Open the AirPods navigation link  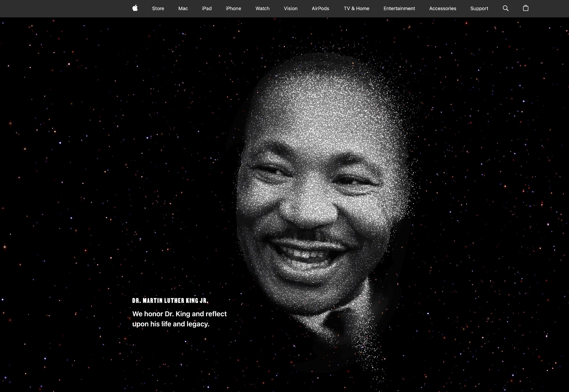320,8
